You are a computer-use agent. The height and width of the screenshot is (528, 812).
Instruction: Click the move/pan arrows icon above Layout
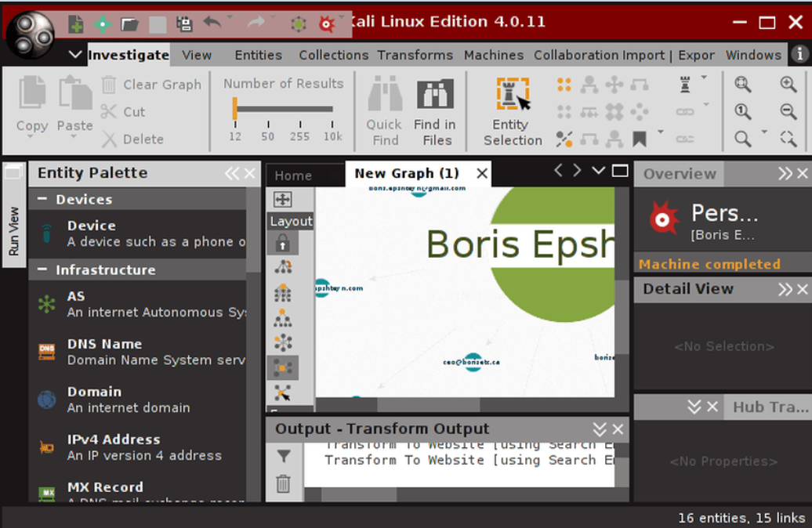[x=283, y=199]
